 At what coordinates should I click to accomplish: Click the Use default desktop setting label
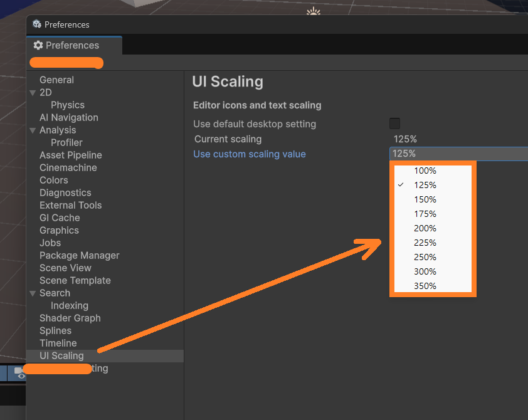point(255,124)
